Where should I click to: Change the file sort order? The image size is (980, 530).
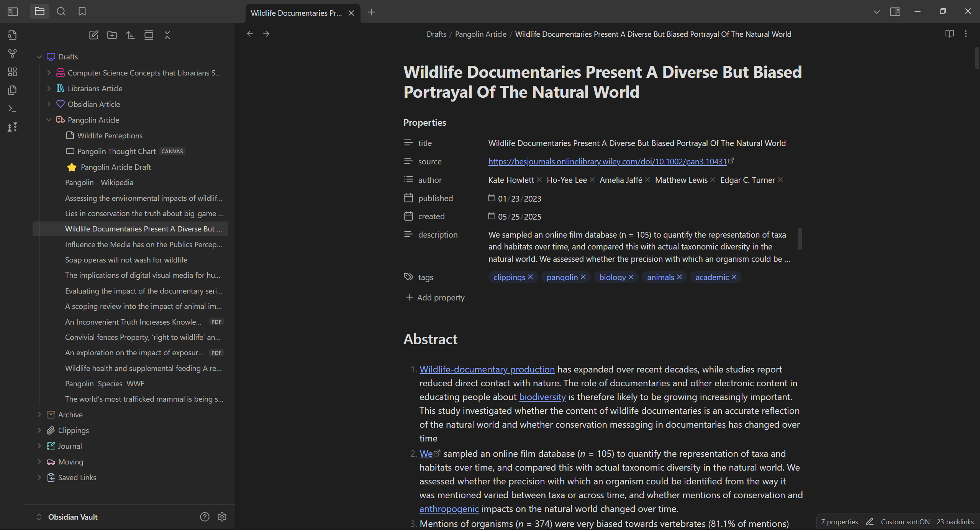tap(130, 35)
